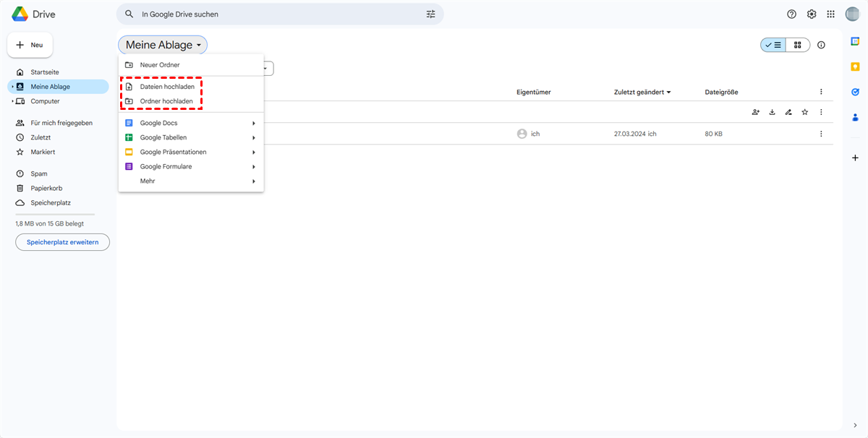
Task: Click the blue Google Docs icon in the menu
Action: [129, 123]
